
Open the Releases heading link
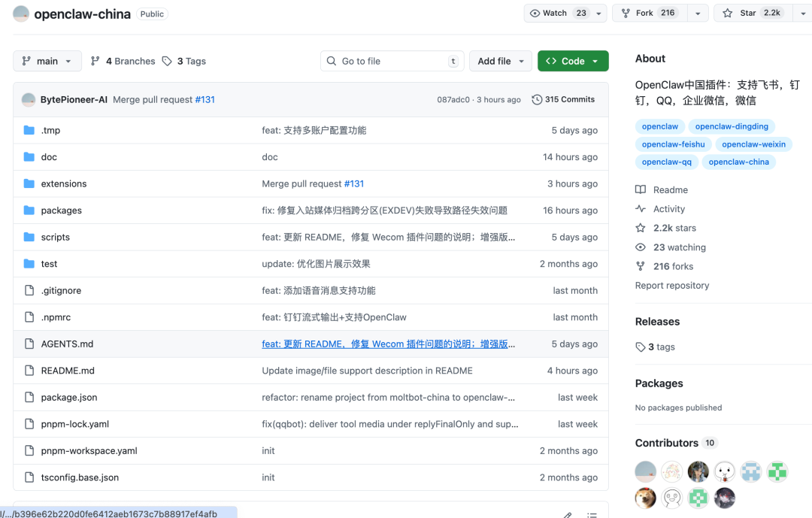(x=657, y=322)
